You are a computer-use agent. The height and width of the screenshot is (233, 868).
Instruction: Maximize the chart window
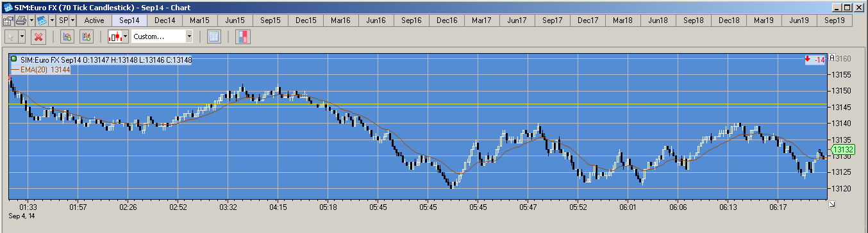pyautogui.click(x=847, y=7)
